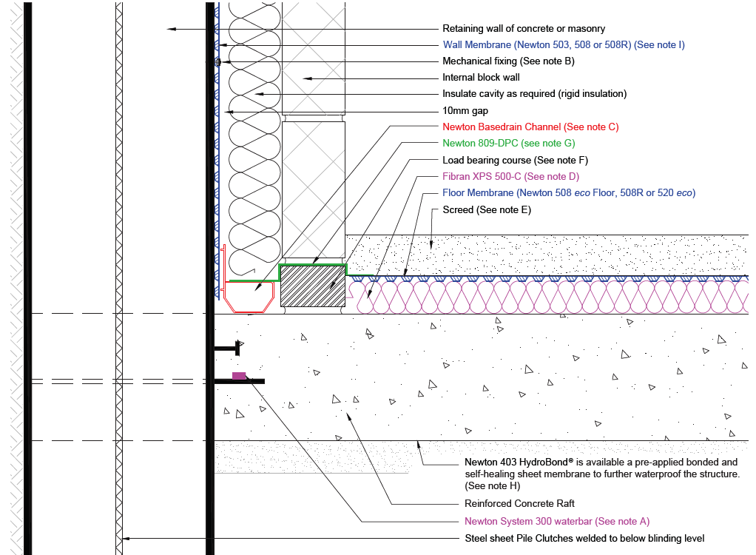Click the pink Fibran XPS insulation layer
756x555 pixels.
pos(547,297)
